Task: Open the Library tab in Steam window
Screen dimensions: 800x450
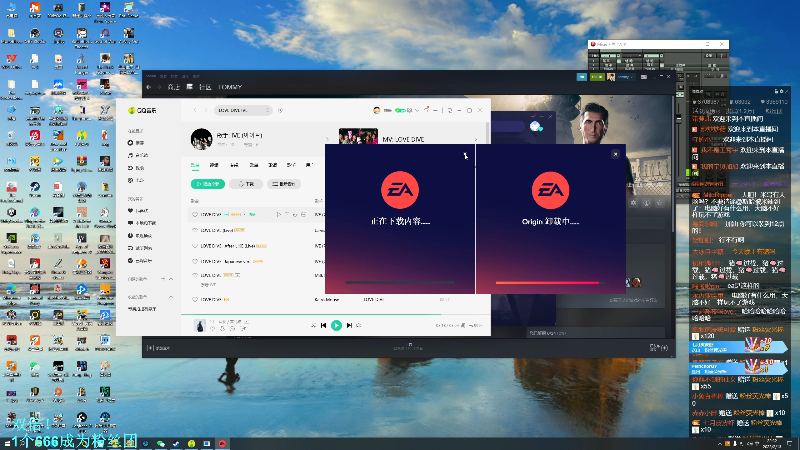Action: (x=189, y=87)
